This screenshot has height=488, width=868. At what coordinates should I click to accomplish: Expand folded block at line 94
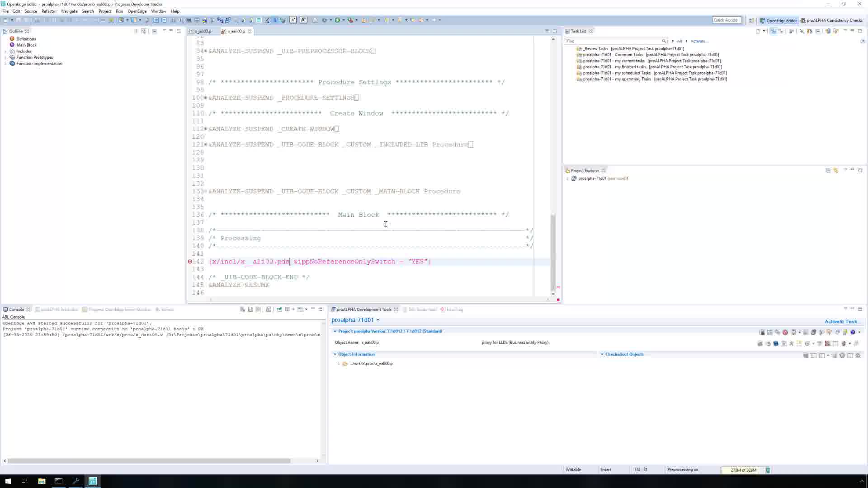(206, 51)
